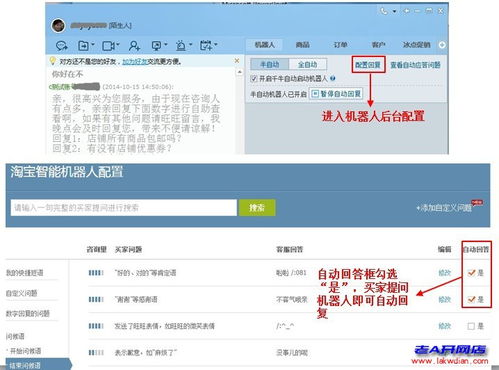
Task: Expand the calendar tool dropdown arrow
Action: (x=215, y=44)
